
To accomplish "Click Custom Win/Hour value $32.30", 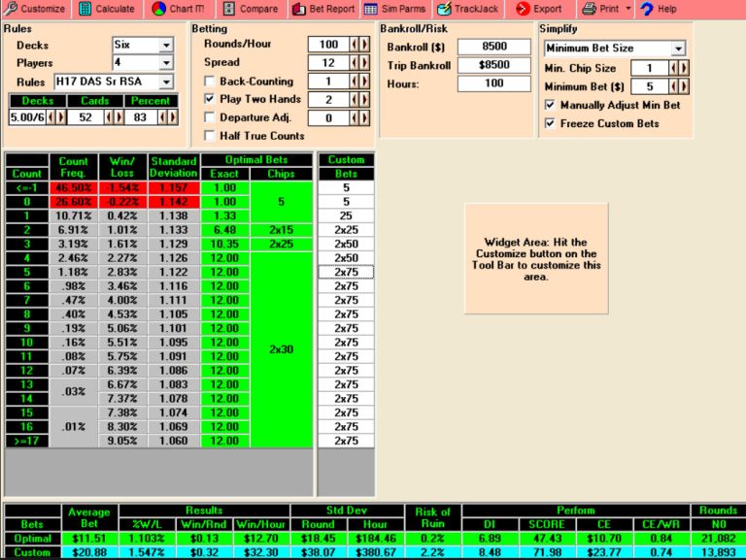I will 260,552.
